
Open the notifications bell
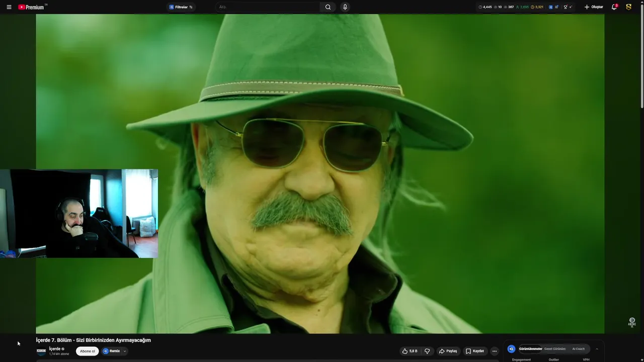coord(614,7)
